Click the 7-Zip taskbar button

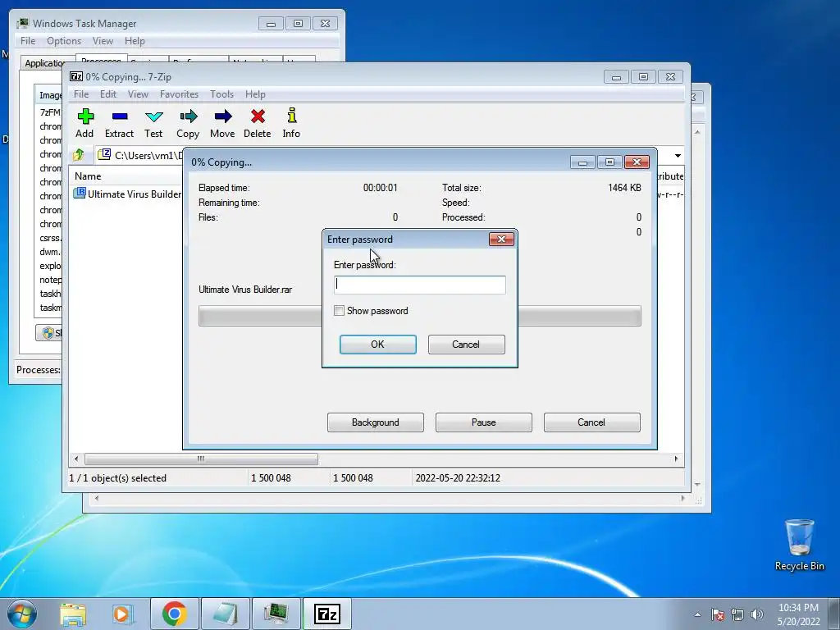point(326,614)
